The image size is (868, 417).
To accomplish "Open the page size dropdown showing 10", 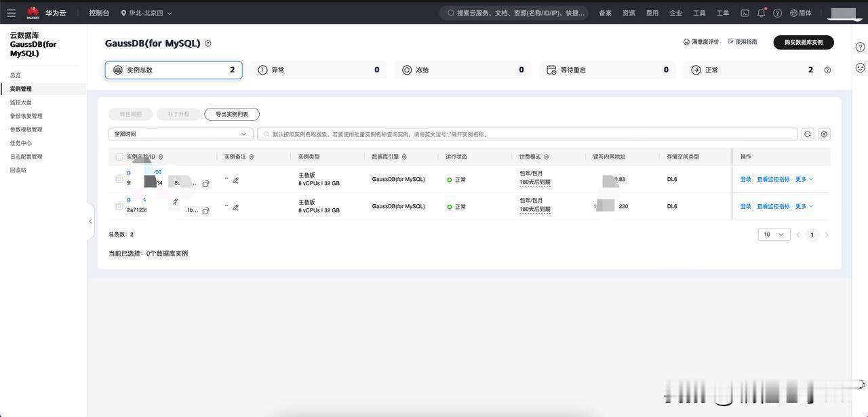I will 774,235.
